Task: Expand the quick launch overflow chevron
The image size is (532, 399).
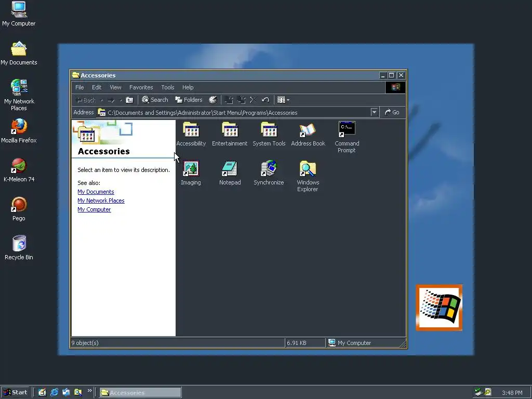Action: tap(89, 391)
